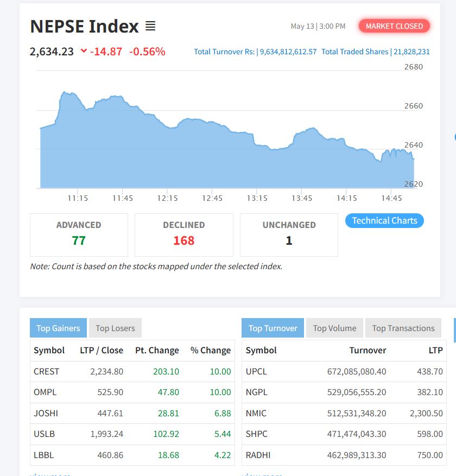The image size is (456, 476).
Task: Click the red down-arrow change indicator
Action: (x=84, y=51)
